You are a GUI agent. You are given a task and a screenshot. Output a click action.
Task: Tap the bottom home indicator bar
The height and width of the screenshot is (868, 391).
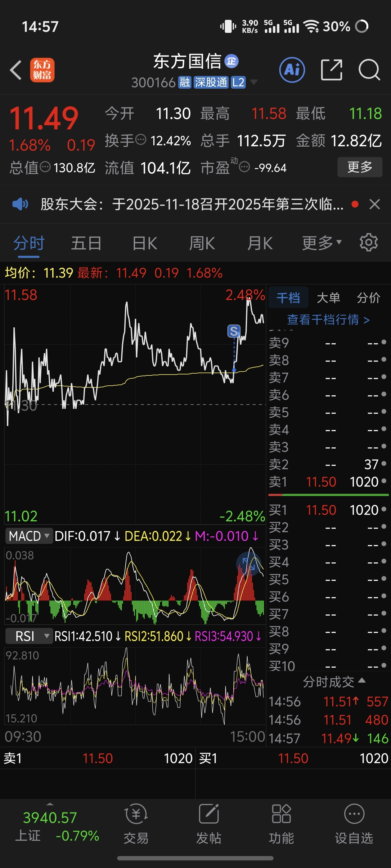click(x=195, y=858)
